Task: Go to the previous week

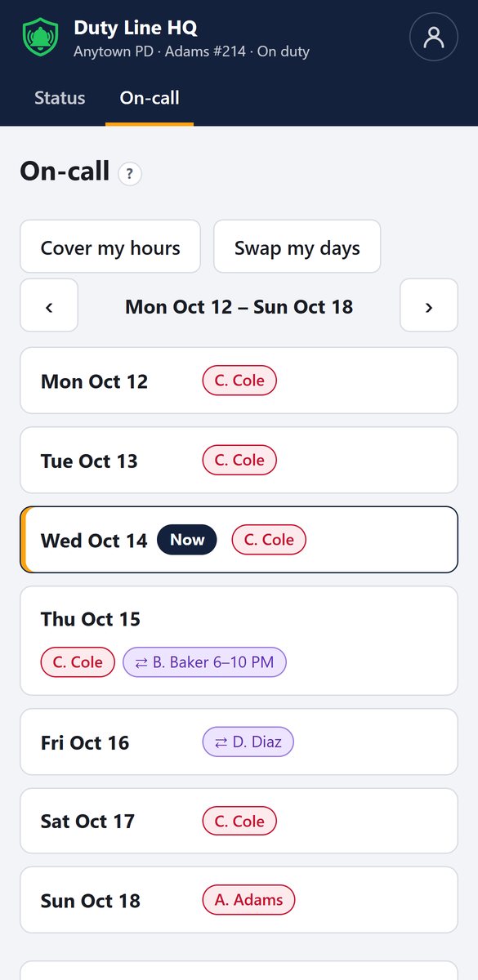Action: 49,305
